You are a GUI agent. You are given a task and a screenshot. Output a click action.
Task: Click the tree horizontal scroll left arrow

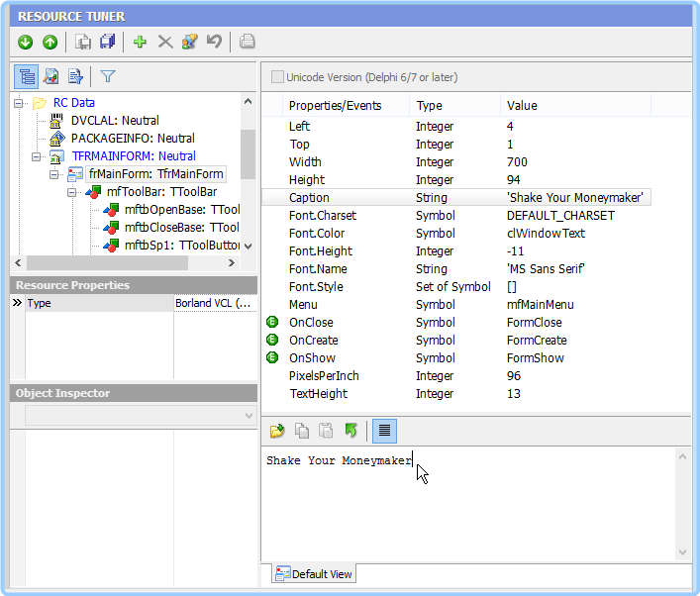18,263
